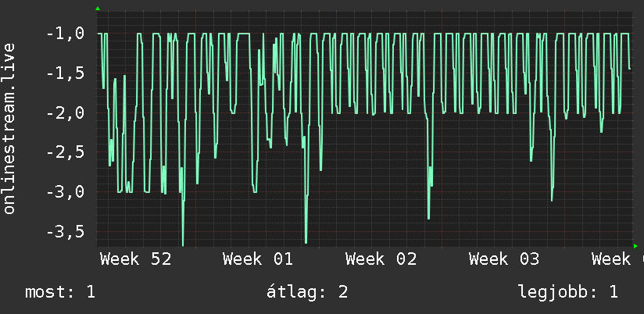Click the 'átlag: 2' statistic
This screenshot has height=314, width=644.
coord(307,292)
